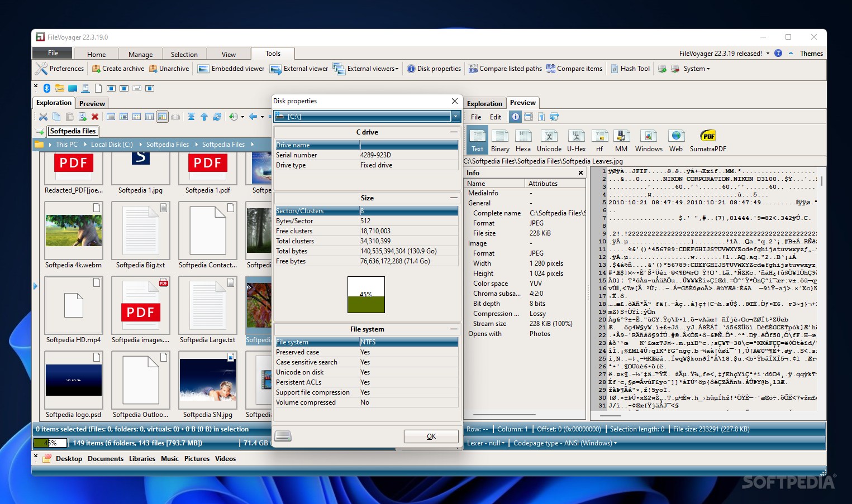This screenshot has width=852, height=504.
Task: Open the Embedded viewer
Action: (231, 69)
